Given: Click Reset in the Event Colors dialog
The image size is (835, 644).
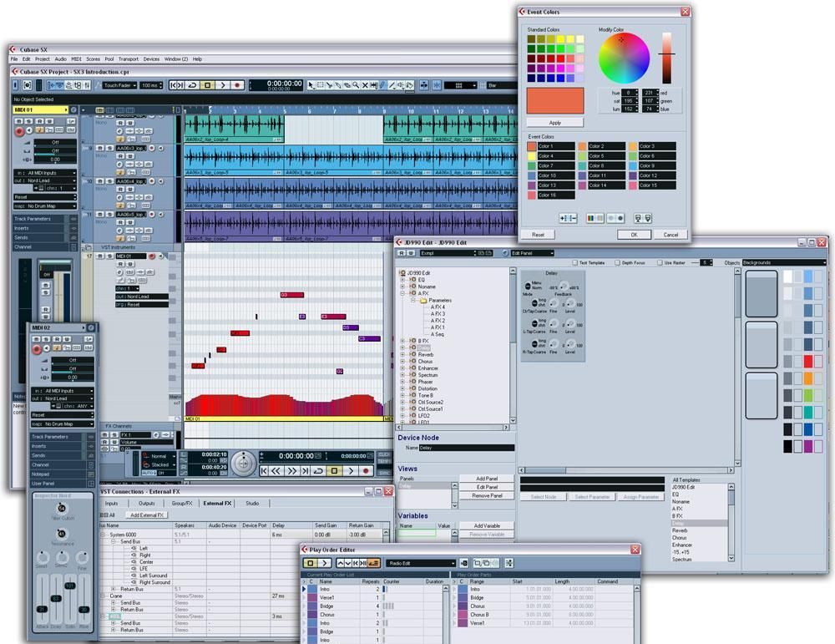Looking at the screenshot, I should tap(538, 235).
